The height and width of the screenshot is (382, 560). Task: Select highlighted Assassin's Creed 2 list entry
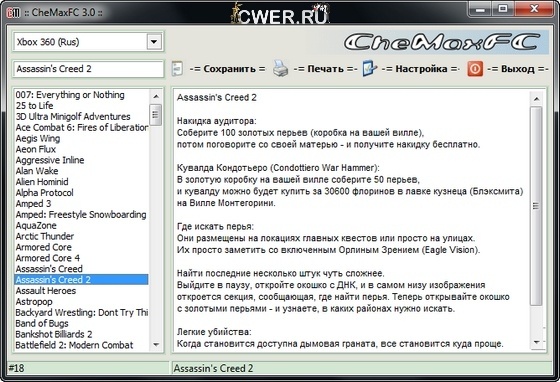tap(81, 280)
